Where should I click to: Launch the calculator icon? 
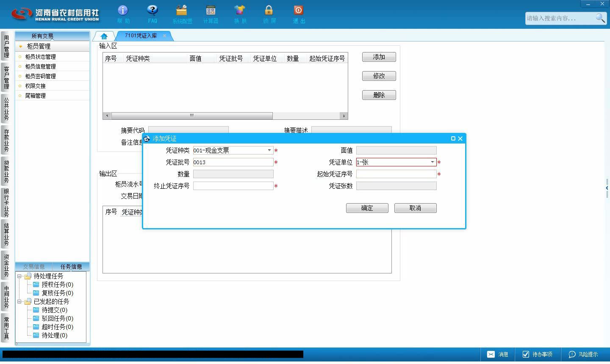[x=211, y=10]
